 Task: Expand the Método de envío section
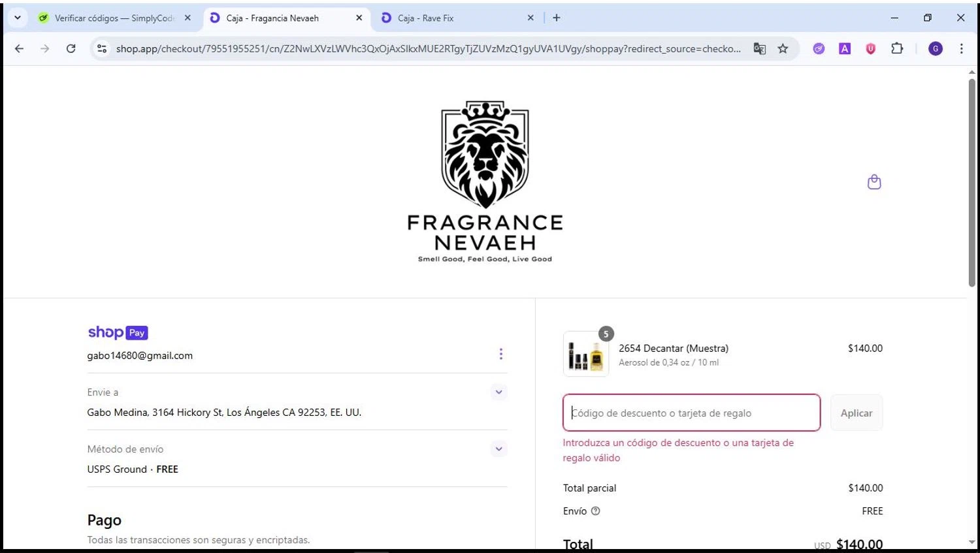coord(498,449)
